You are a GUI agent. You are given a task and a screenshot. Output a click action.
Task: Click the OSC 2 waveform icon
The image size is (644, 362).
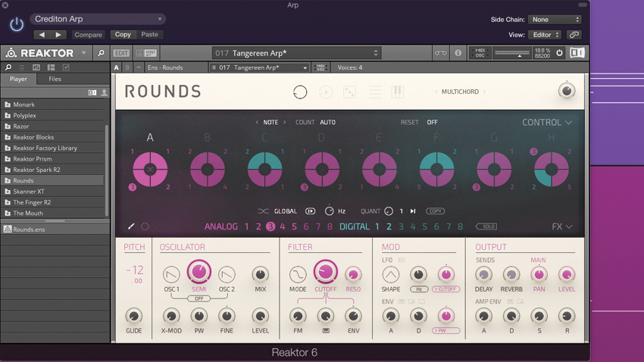(x=227, y=275)
